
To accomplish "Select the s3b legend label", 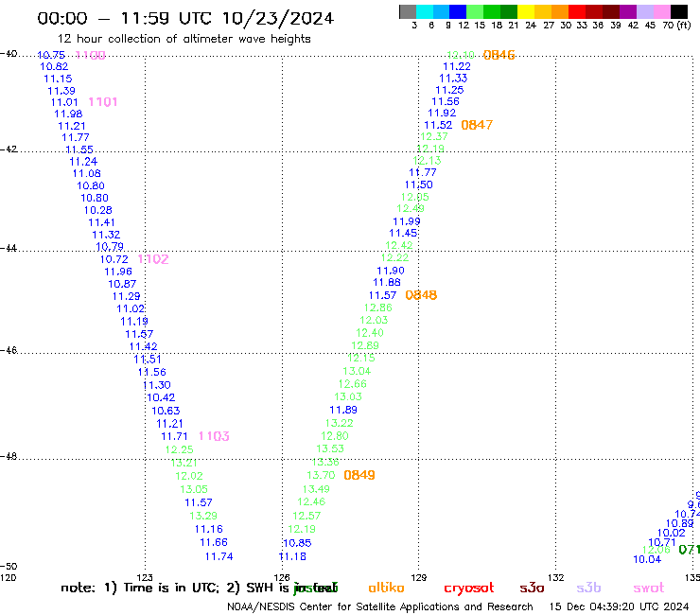I will tap(588, 588).
